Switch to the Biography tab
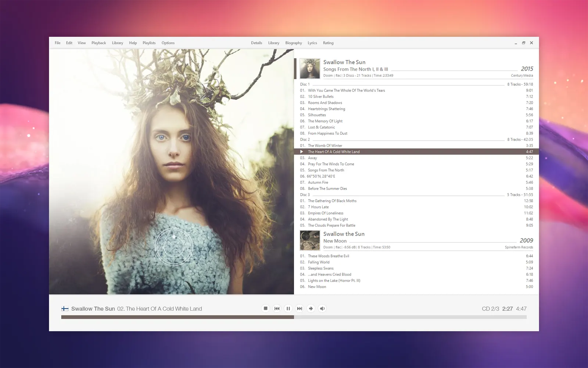Screen dimensions: 588x368 click(294, 43)
